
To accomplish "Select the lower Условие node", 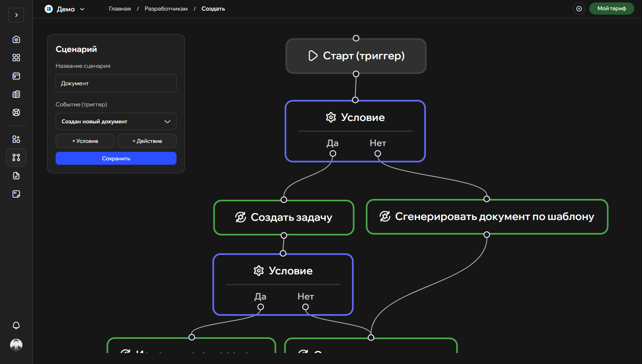I will click(x=283, y=284).
